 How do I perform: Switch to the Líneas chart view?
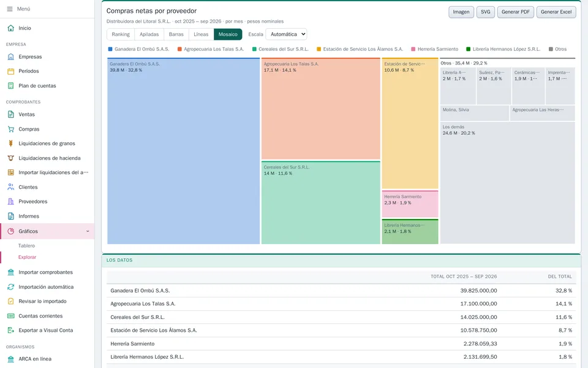201,34
